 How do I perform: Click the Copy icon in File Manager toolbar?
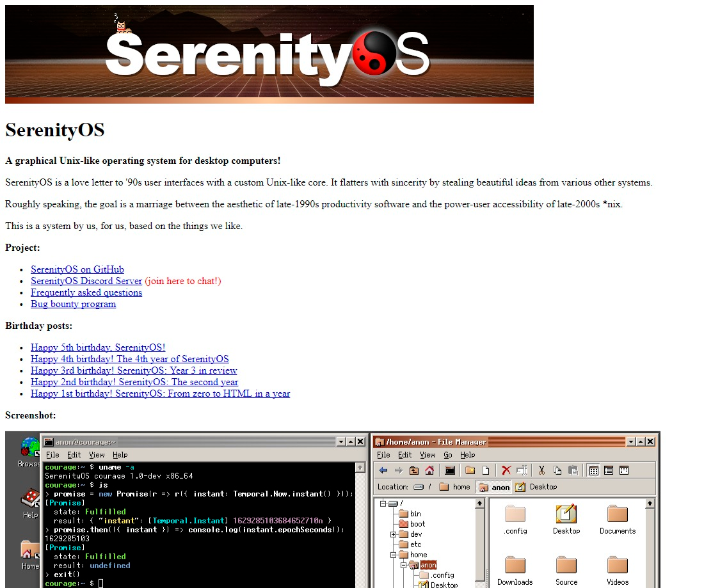[557, 470]
